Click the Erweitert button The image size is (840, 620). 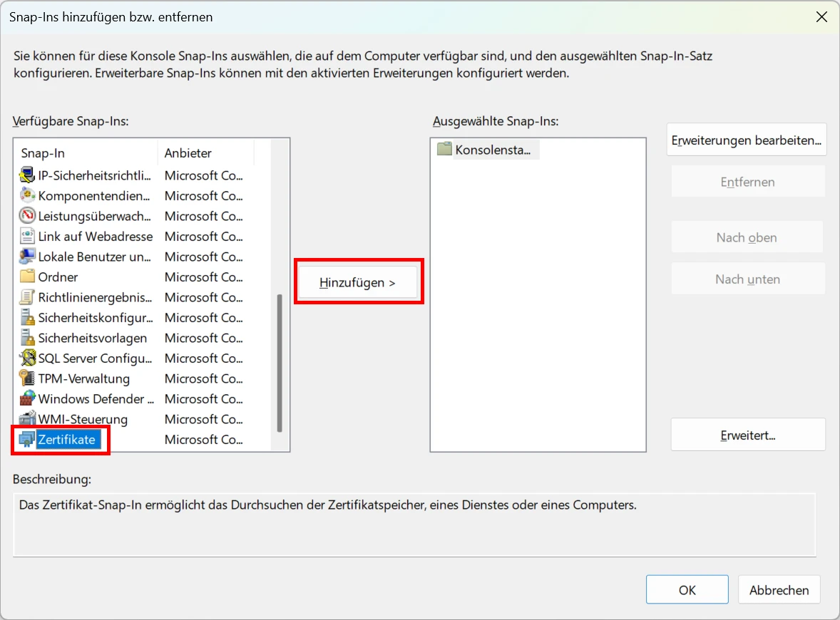pyautogui.click(x=747, y=435)
